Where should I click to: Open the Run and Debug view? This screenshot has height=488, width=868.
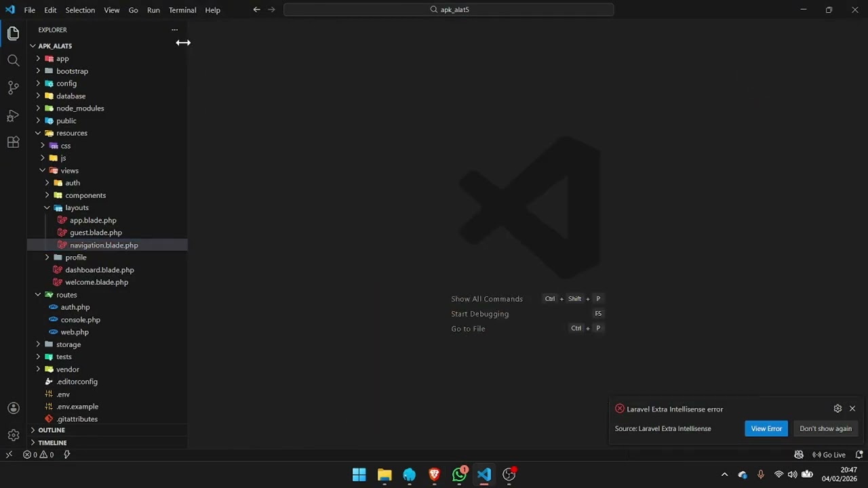click(x=13, y=115)
